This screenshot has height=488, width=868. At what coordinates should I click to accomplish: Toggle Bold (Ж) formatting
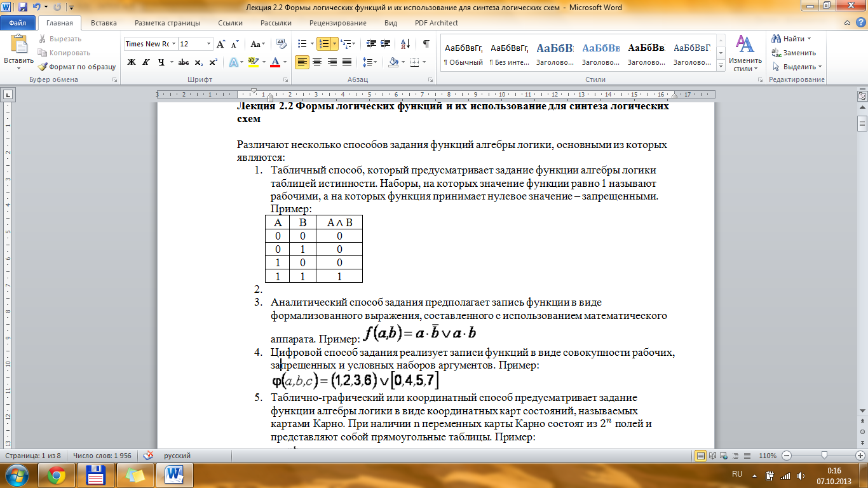tap(132, 62)
